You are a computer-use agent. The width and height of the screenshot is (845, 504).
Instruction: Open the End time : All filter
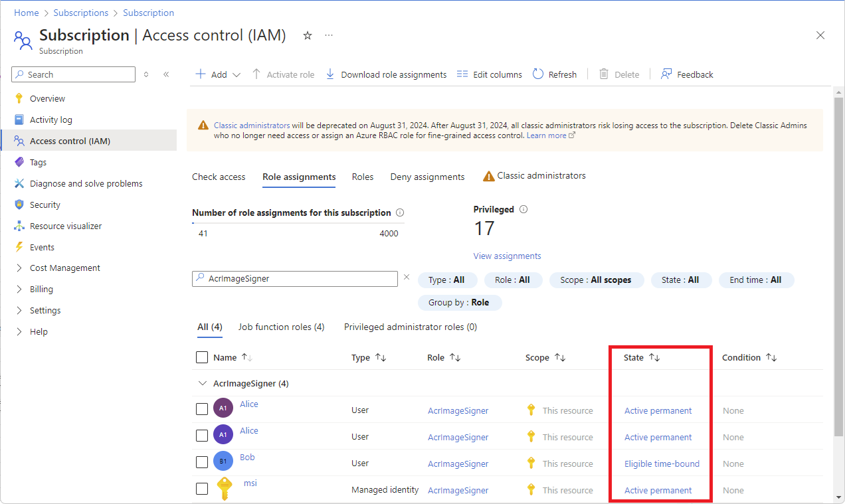(756, 280)
